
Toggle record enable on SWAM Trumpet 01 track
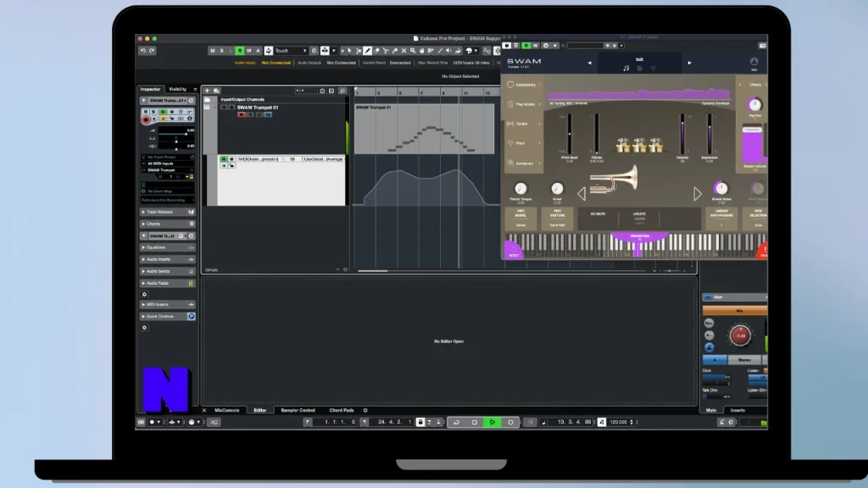(242, 114)
